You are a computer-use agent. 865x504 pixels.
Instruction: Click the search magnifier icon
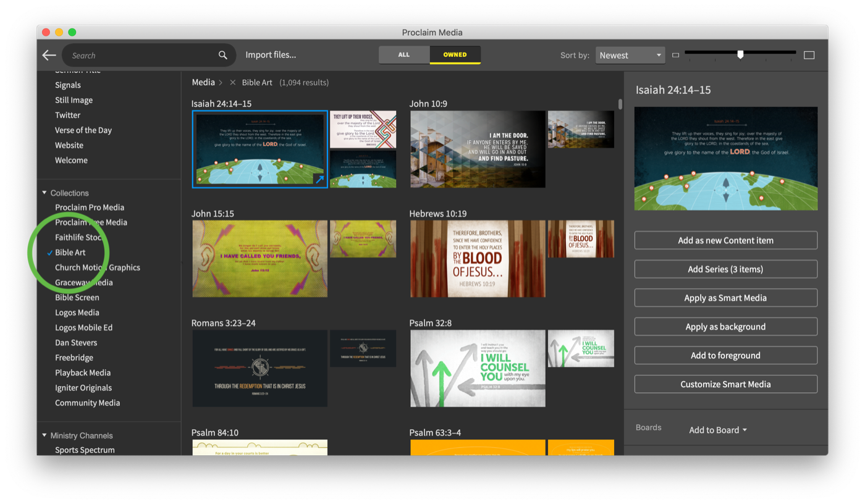point(223,55)
